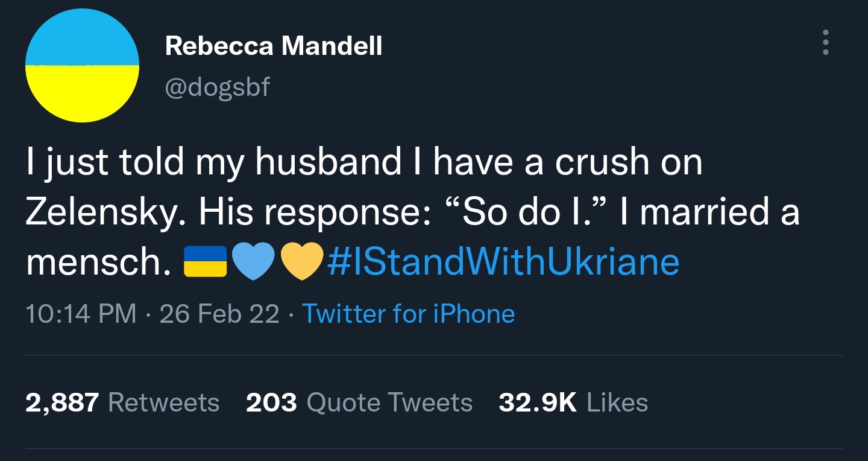Show the Quote Tweets label list
868x461 pixels.
389,402
